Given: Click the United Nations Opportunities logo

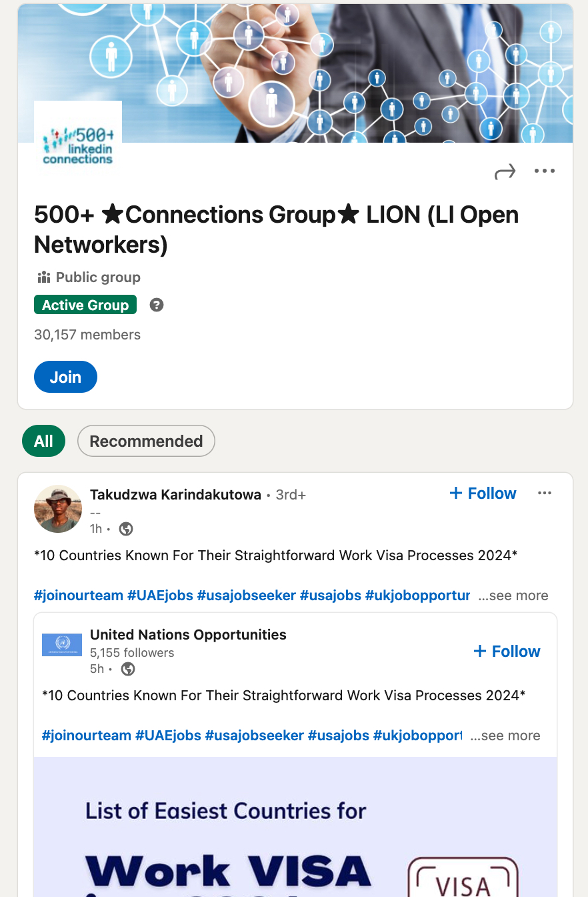Looking at the screenshot, I should click(x=61, y=645).
